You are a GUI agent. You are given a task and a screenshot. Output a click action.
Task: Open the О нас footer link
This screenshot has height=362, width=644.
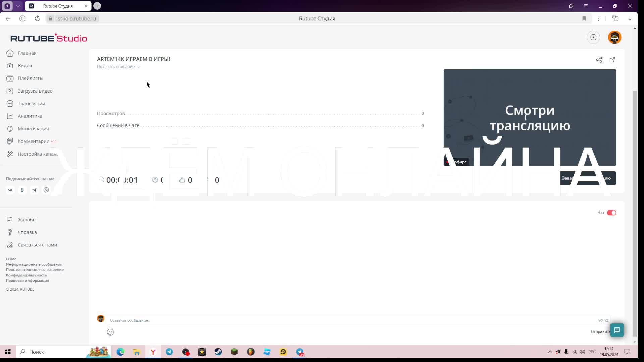point(11,259)
